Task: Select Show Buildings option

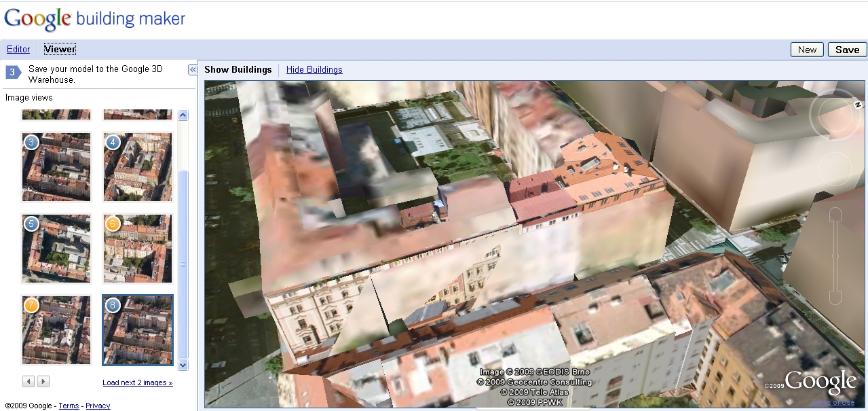Action: click(x=238, y=69)
